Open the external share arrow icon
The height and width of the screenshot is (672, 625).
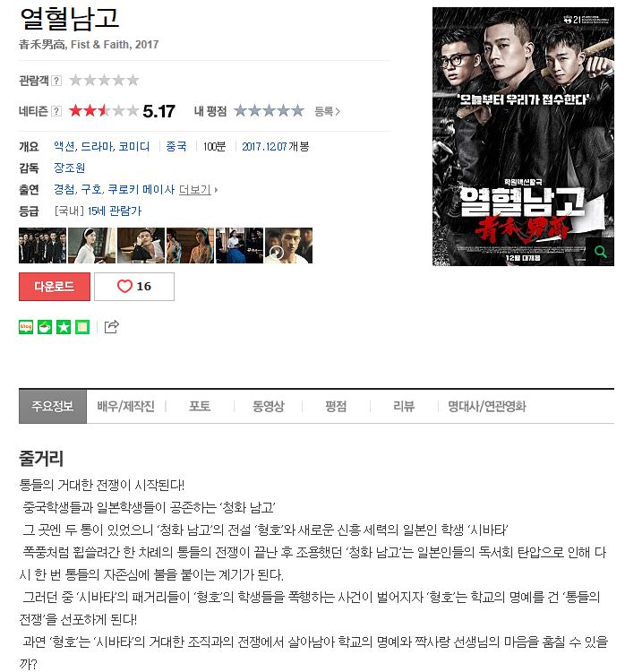(x=111, y=326)
